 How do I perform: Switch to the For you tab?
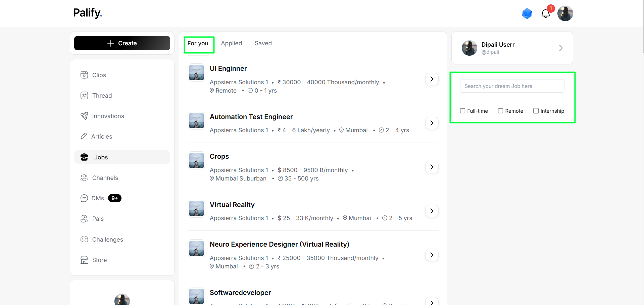pyautogui.click(x=198, y=43)
